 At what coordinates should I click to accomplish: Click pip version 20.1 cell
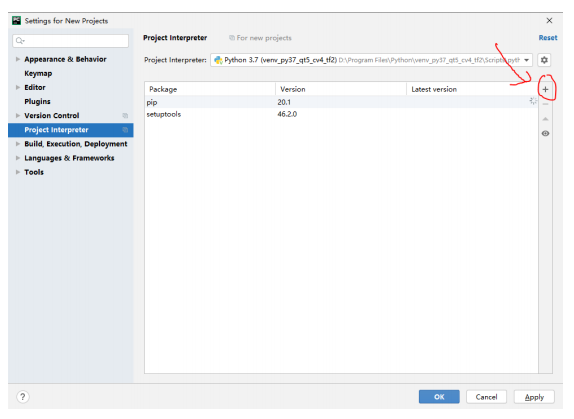click(x=284, y=102)
